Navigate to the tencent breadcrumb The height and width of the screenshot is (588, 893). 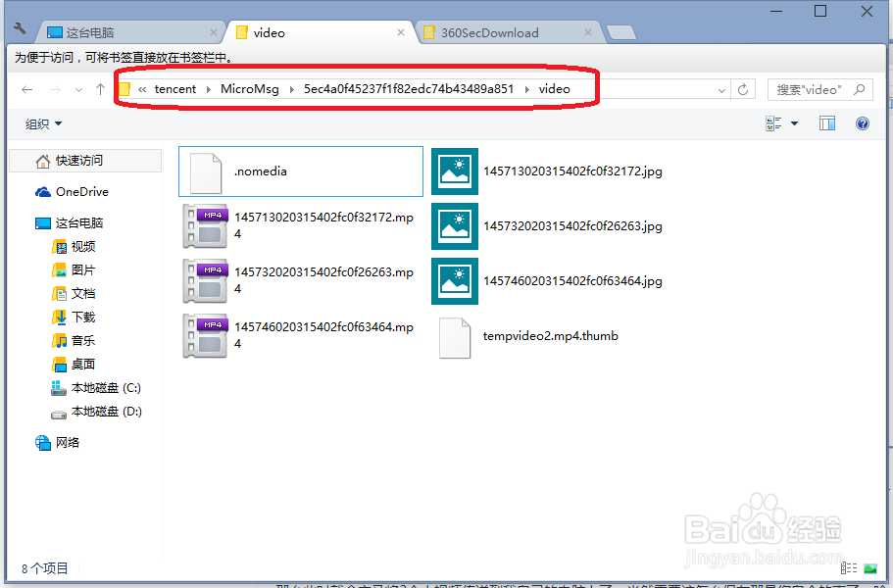point(175,89)
